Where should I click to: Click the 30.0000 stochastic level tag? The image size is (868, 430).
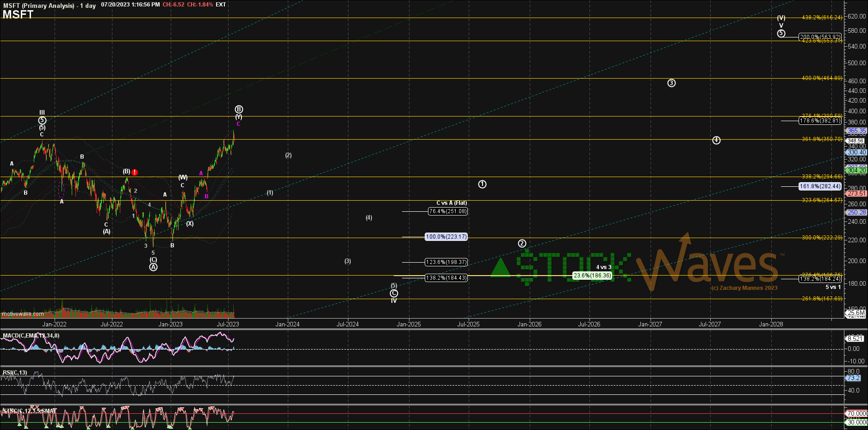857,422
